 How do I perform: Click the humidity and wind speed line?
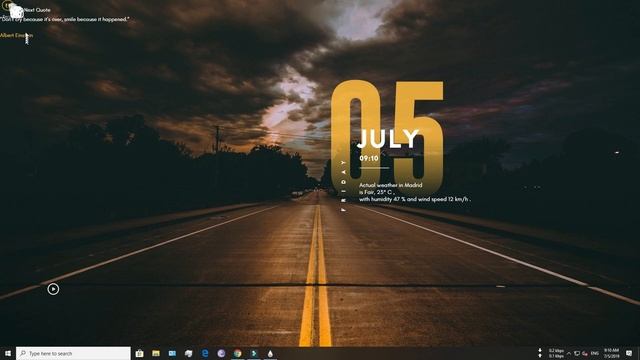click(415, 199)
